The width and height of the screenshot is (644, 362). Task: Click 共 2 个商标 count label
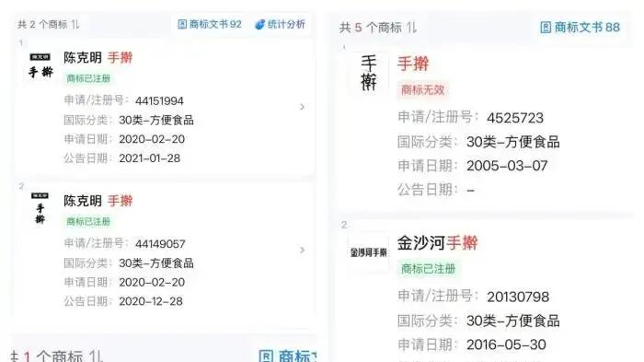pos(42,24)
